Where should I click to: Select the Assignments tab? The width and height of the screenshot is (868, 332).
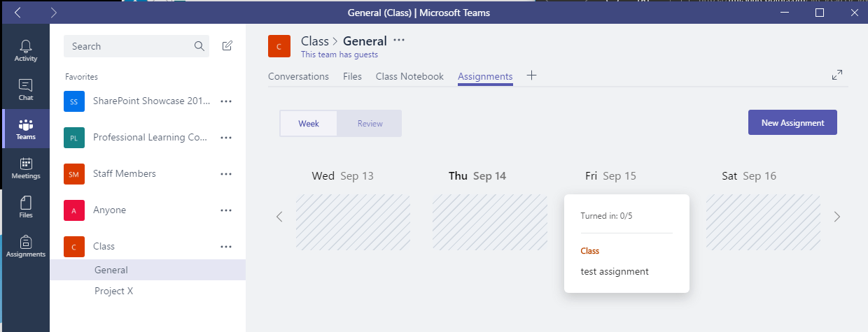(x=485, y=76)
